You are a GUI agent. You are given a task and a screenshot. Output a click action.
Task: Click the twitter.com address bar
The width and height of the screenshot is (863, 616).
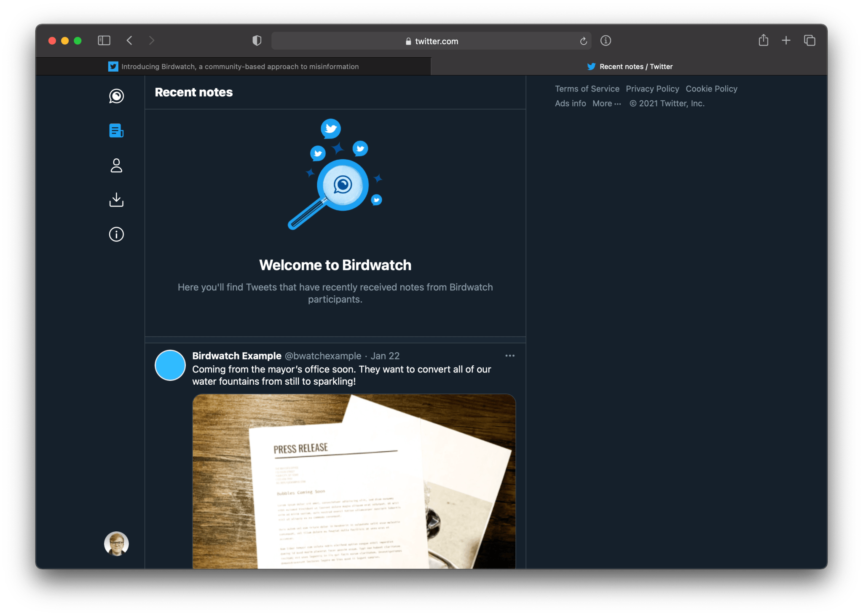point(431,41)
